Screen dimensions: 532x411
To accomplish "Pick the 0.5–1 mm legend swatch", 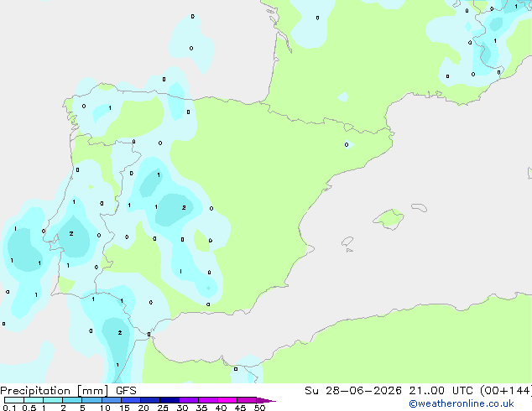I will 34,400.
